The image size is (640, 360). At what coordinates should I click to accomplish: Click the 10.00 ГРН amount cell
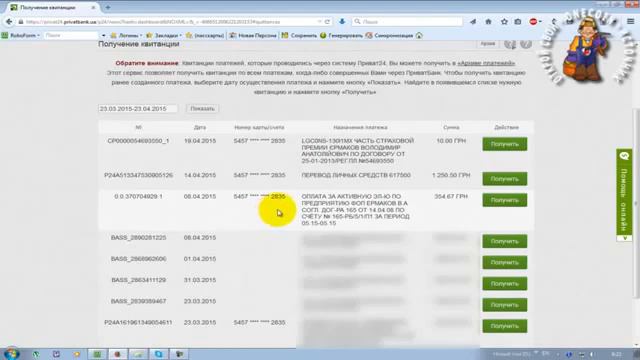[x=451, y=141]
